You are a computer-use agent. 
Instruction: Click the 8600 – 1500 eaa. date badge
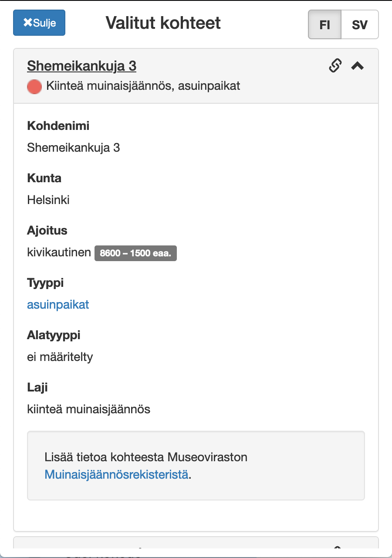(135, 253)
